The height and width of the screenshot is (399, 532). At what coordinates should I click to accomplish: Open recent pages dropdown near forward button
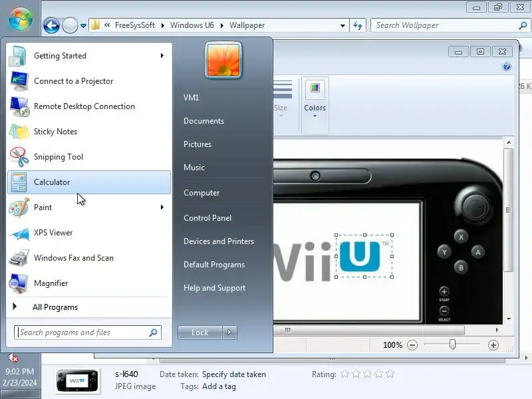point(83,26)
